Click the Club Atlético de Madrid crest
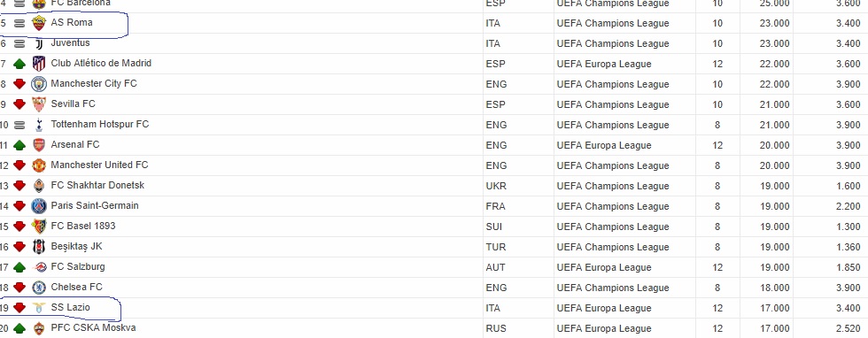The height and width of the screenshot is (338, 868). click(x=39, y=64)
